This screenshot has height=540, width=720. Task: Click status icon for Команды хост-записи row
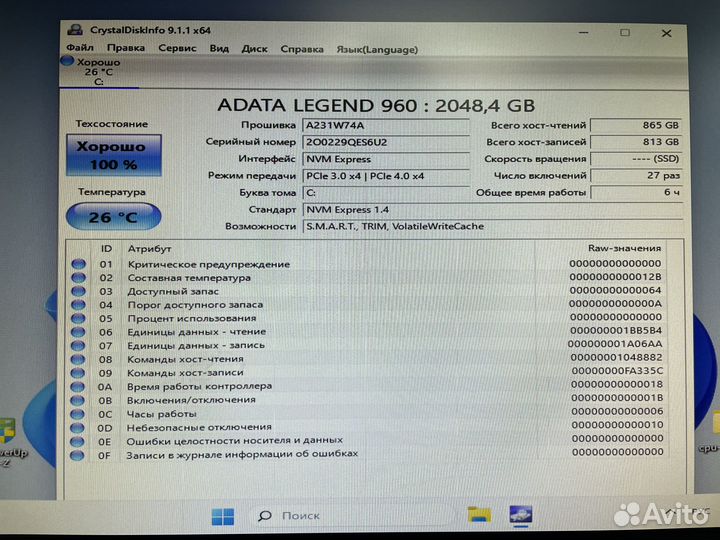coord(78,373)
